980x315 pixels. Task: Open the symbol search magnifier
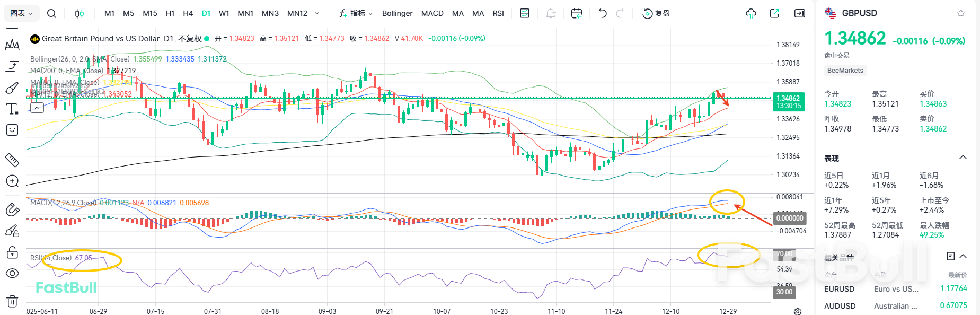pyautogui.click(x=51, y=13)
